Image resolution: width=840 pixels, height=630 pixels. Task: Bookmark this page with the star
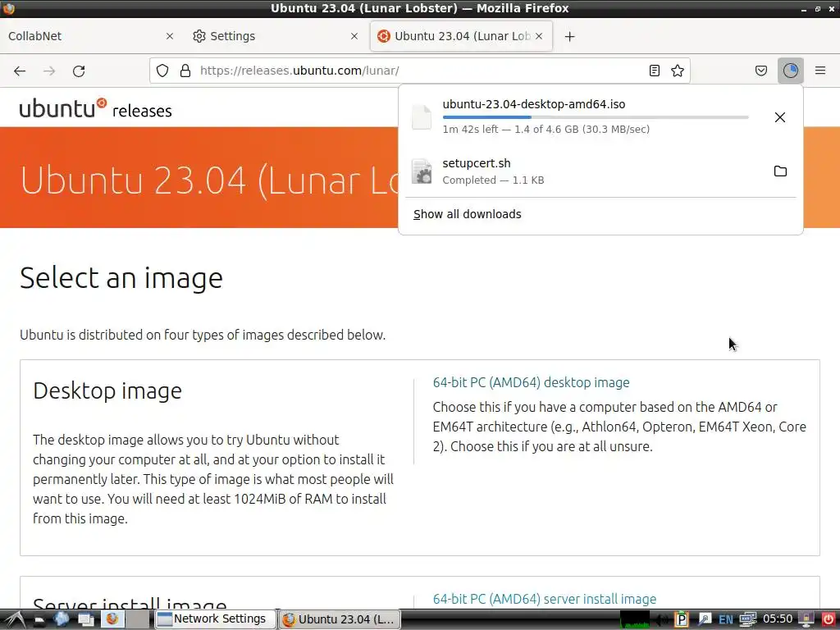677,71
